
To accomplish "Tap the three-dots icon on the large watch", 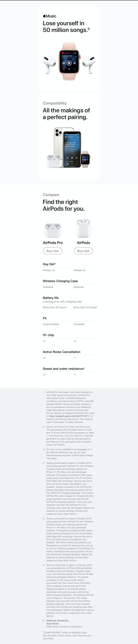I will pos(75,69).
